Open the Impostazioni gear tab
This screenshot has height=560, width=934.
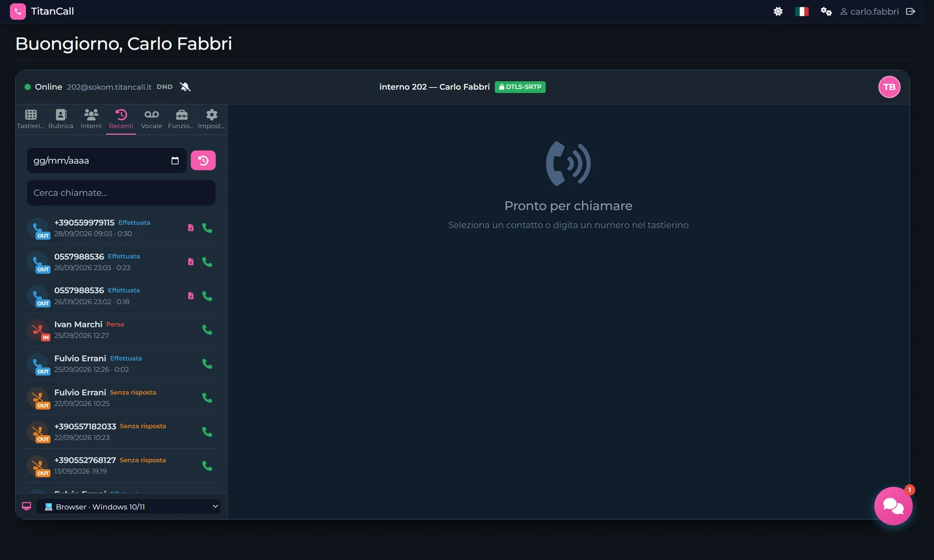[211, 119]
